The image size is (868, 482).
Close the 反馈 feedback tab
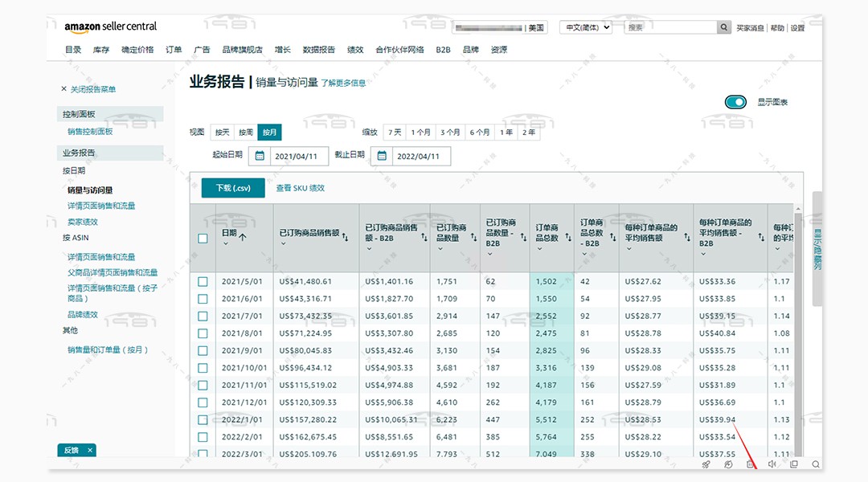(x=90, y=450)
